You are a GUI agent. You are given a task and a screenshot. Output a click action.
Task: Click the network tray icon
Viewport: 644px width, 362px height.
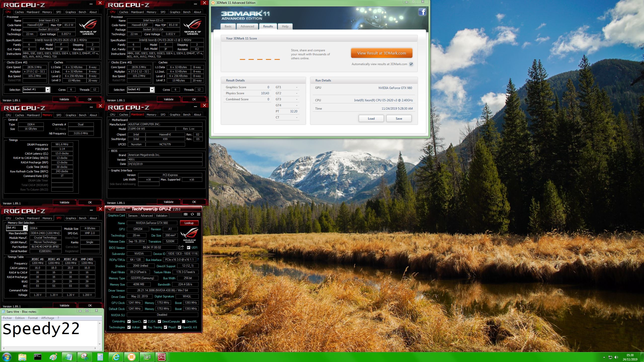coord(610,357)
